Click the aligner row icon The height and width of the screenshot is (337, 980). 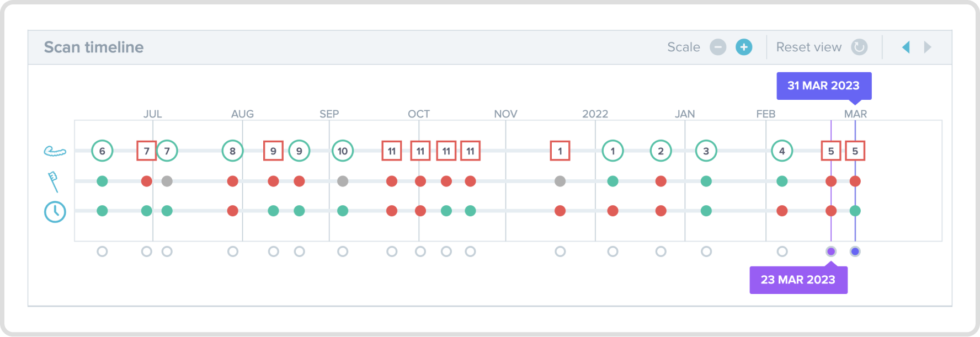coord(55,151)
